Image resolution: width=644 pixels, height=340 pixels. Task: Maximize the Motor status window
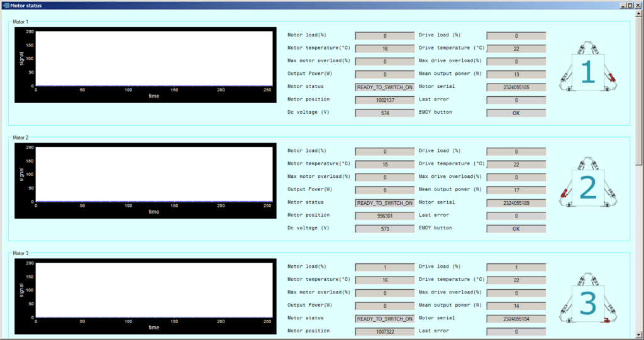pyautogui.click(x=630, y=5)
